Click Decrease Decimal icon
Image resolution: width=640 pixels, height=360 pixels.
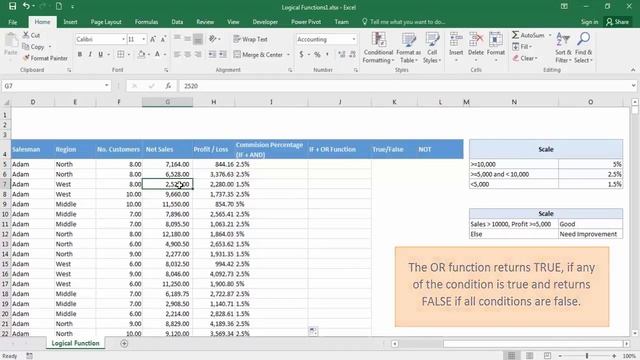(352, 54)
